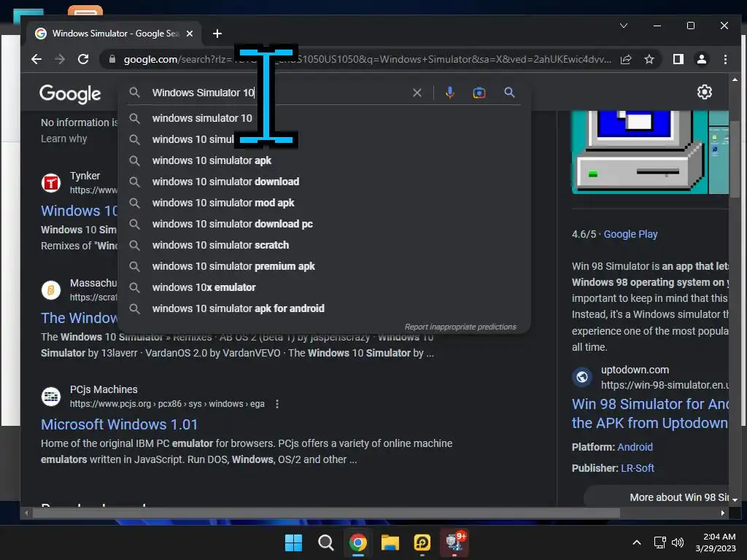Click the horizontal scrollbar thumb
The height and width of the screenshot is (560, 747).
click(x=326, y=513)
